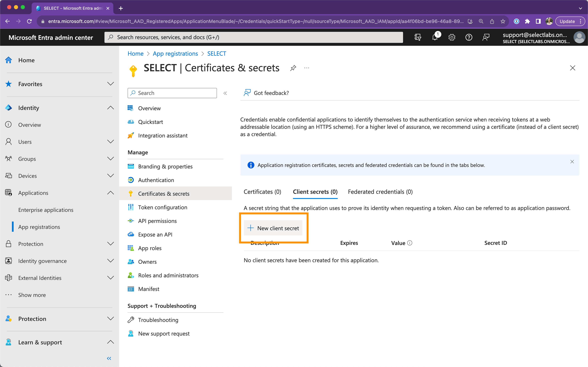Image resolution: width=588 pixels, height=367 pixels.
Task: Expand the Groups menu
Action: coord(110,159)
